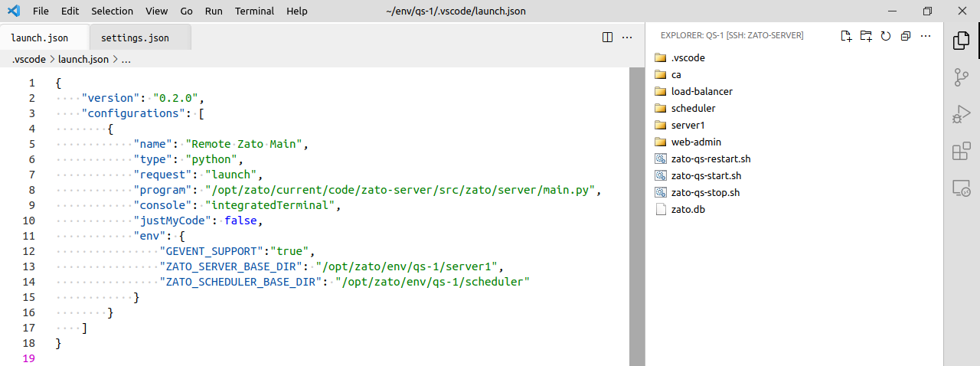Screen dimensions: 980x366
Task: Expand the load-balancer folder
Action: (x=701, y=91)
